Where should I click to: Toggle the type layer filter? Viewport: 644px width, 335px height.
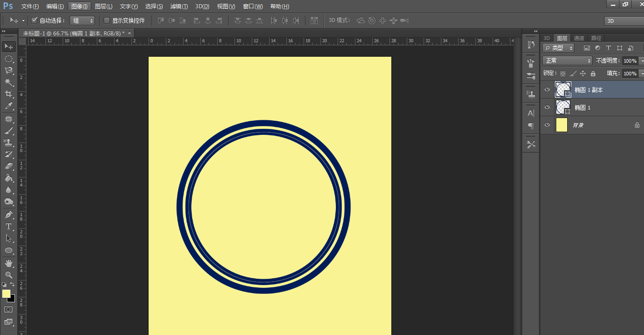click(x=609, y=48)
